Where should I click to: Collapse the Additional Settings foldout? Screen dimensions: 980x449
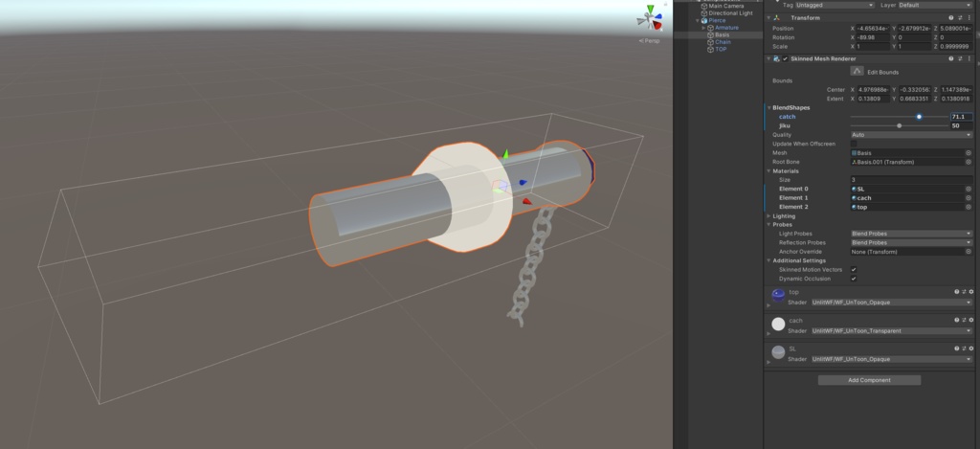769,260
